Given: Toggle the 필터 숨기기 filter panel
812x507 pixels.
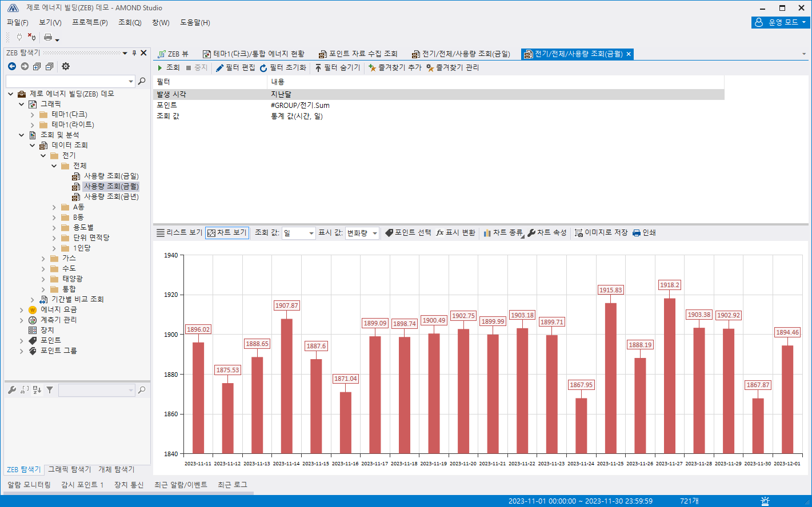Looking at the screenshot, I should (x=337, y=67).
